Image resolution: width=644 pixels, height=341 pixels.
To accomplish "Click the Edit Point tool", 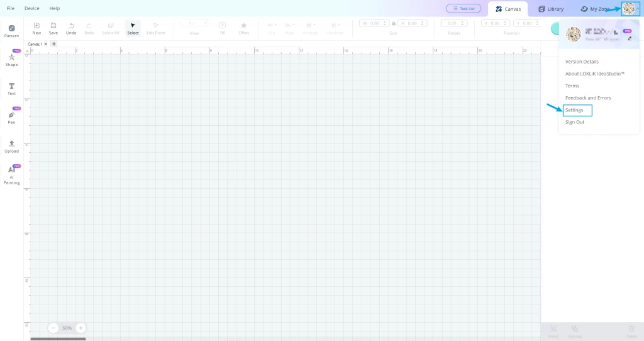I will tap(156, 28).
